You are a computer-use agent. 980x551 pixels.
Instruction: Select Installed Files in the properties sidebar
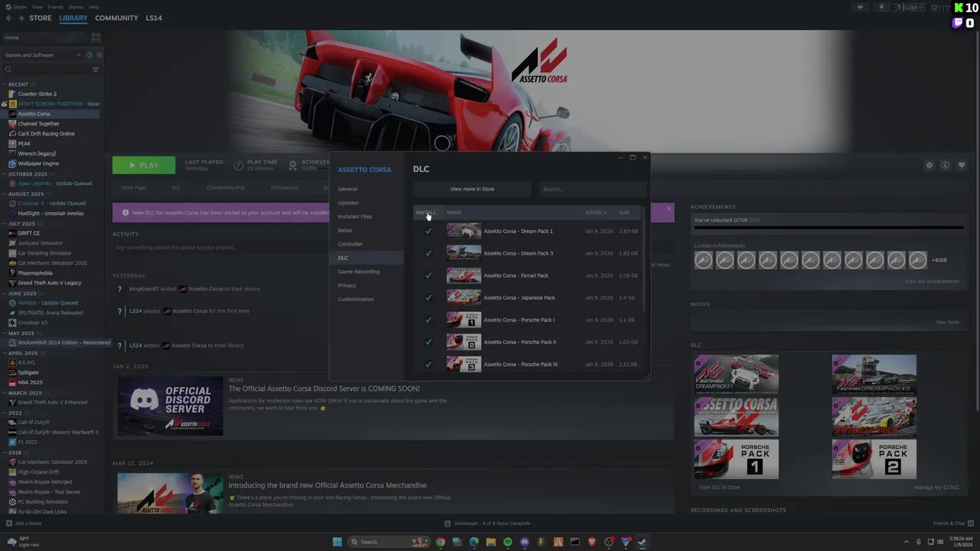355,217
